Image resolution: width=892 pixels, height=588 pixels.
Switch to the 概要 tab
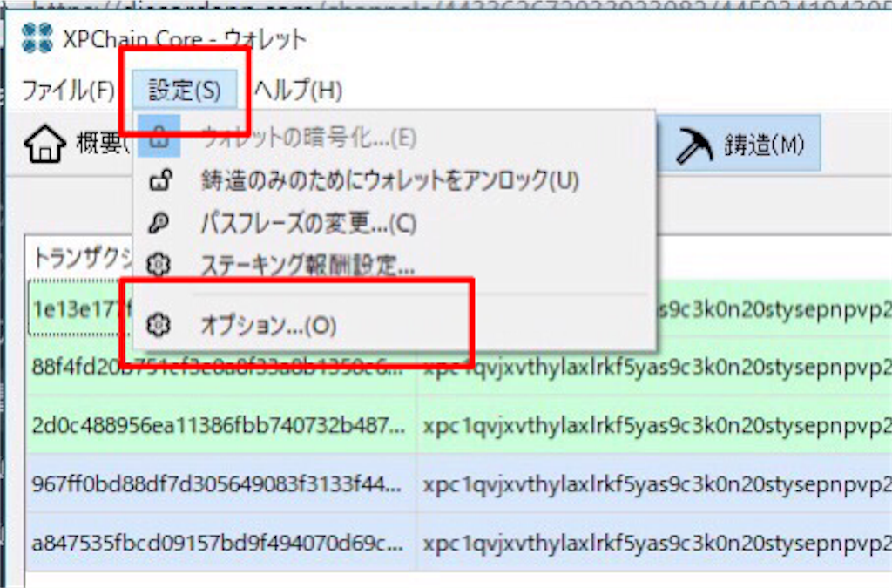78,144
